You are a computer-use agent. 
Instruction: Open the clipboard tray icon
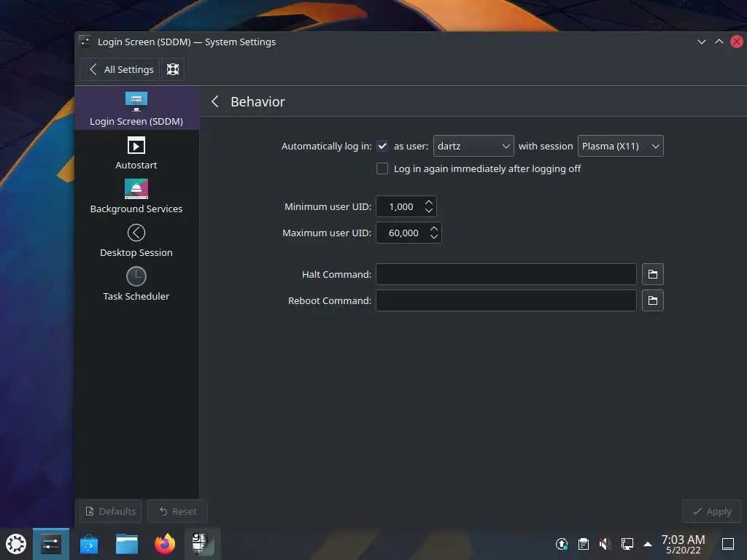pos(584,544)
